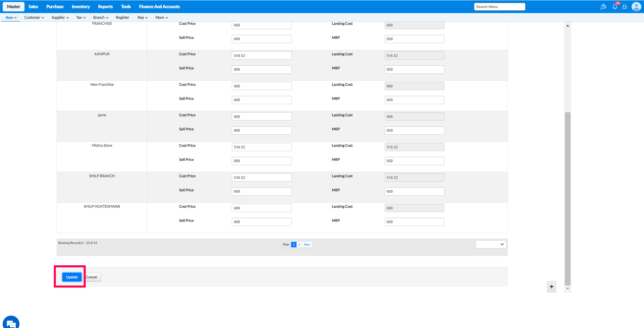This screenshot has width=644, height=328.
Task: Click SHILP MUKTESHWAR MRP field
Action: click(x=414, y=222)
